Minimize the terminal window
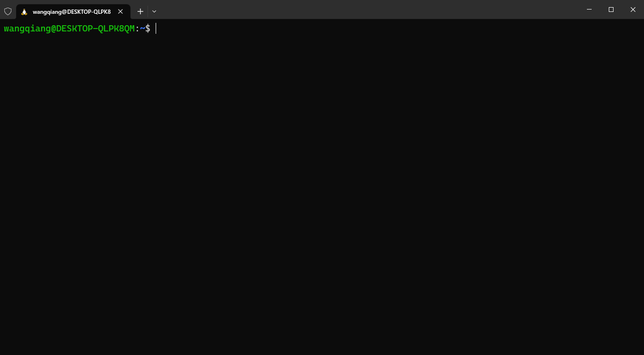 point(589,10)
